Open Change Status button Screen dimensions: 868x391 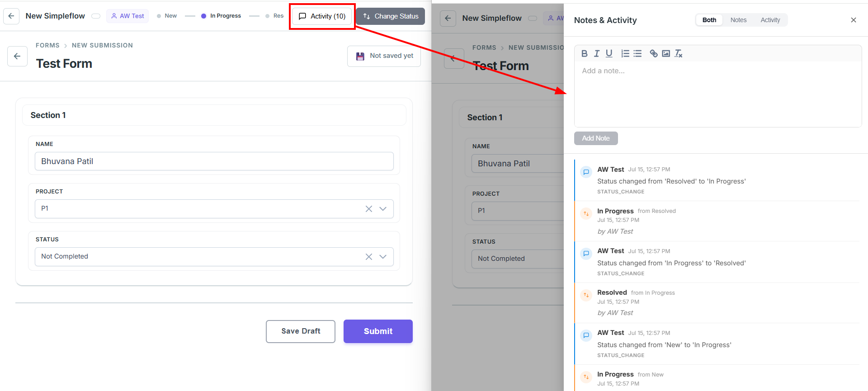(391, 16)
